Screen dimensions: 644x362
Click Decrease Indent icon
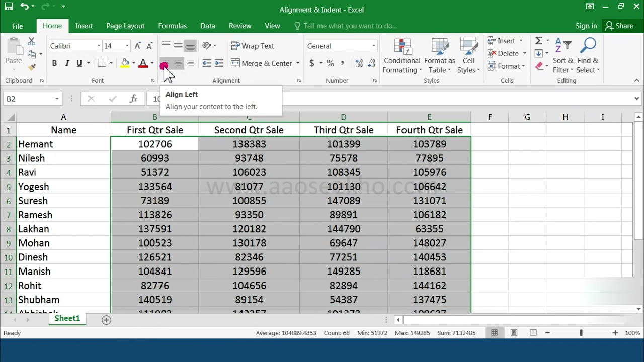206,63
